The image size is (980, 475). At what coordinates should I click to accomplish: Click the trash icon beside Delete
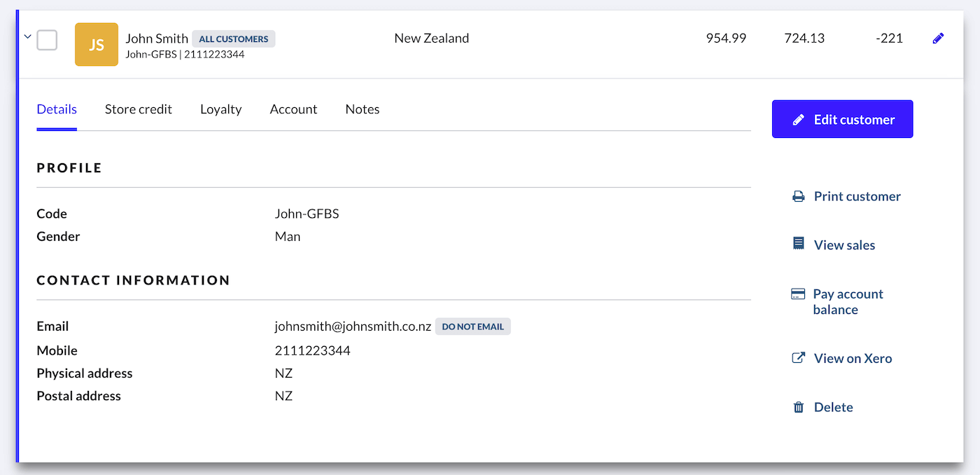coord(798,408)
